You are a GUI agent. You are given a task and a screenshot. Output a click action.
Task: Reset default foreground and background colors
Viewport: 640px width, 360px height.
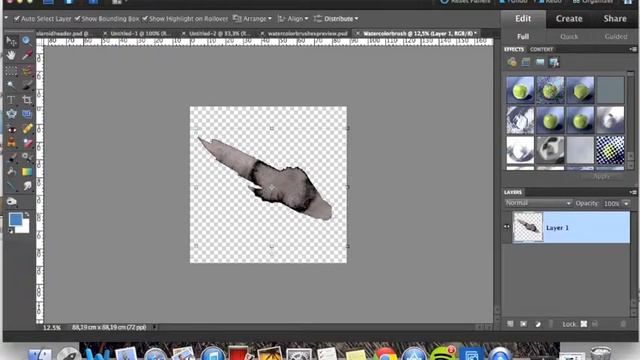[11, 231]
